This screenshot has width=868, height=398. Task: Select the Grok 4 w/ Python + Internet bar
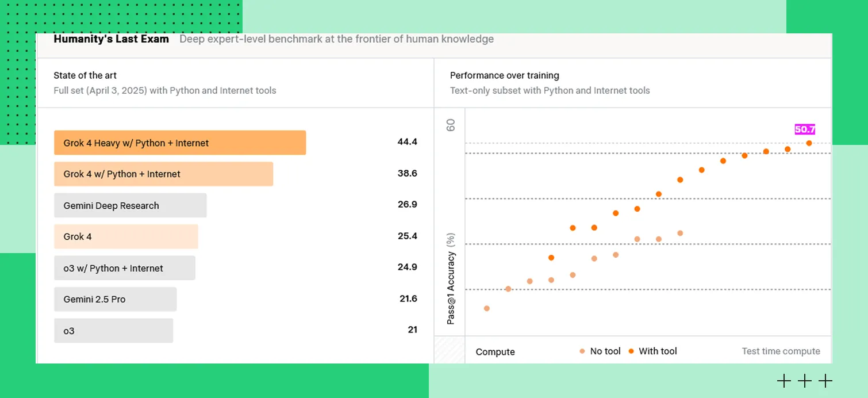(x=163, y=174)
